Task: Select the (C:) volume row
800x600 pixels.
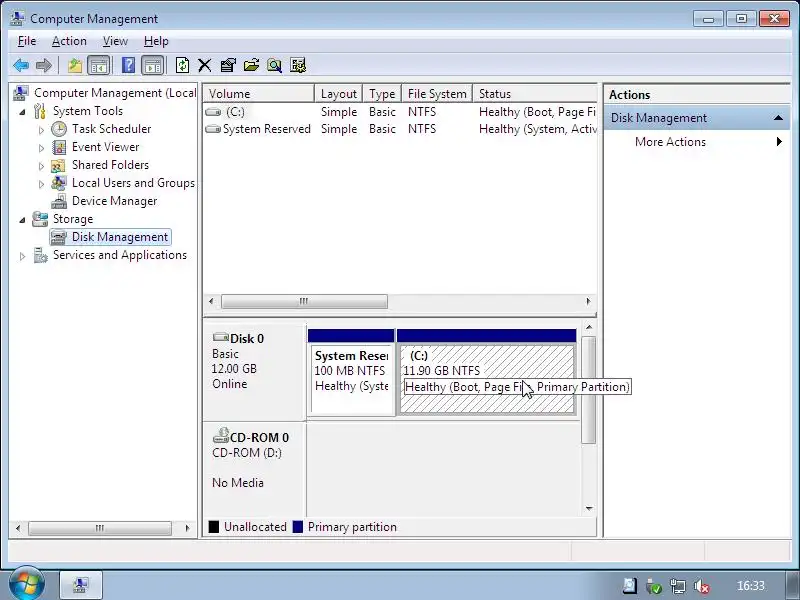Action: tap(400, 112)
